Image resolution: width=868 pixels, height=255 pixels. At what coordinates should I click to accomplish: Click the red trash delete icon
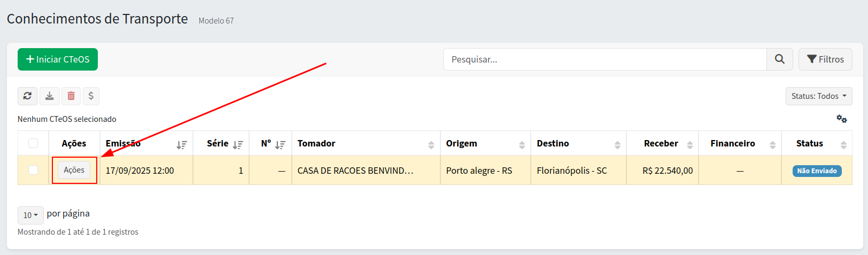pyautogui.click(x=71, y=96)
